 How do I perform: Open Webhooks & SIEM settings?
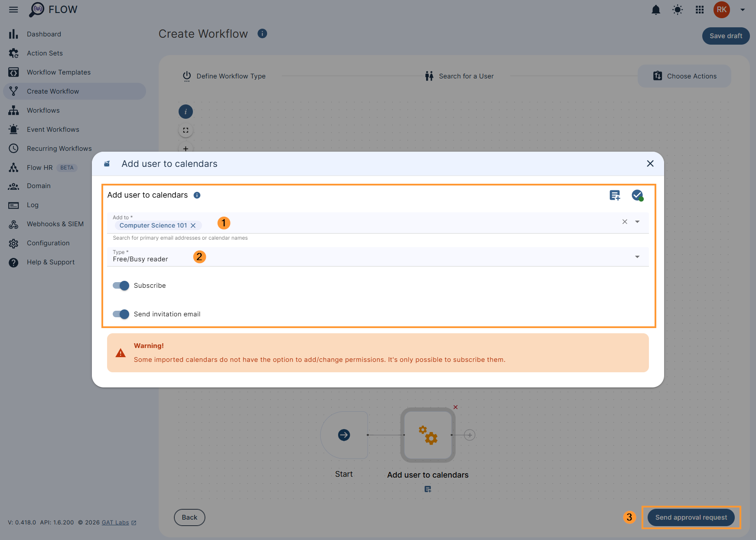pos(55,224)
